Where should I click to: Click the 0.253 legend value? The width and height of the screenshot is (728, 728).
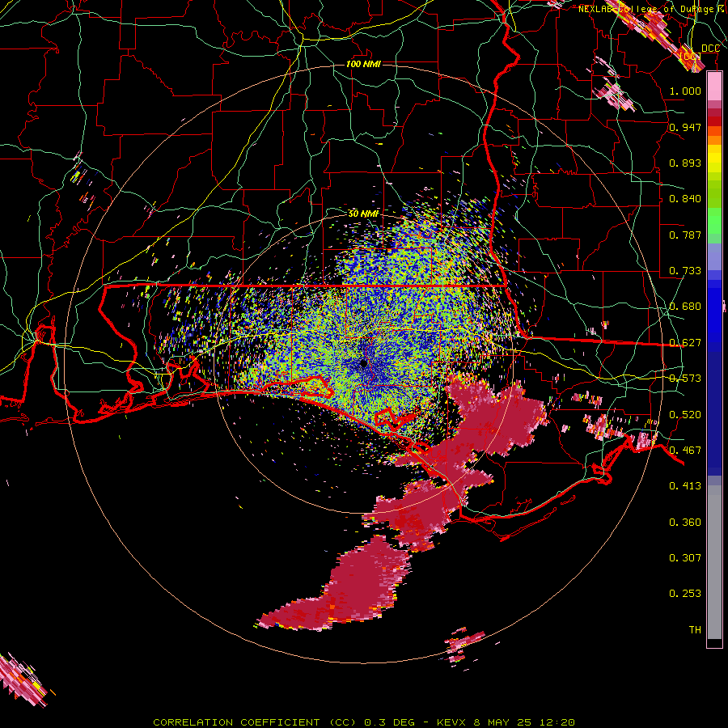[685, 593]
